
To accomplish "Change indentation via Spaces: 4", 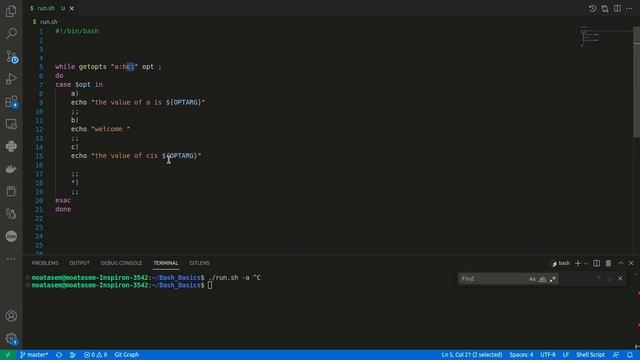I will click(x=521, y=355).
